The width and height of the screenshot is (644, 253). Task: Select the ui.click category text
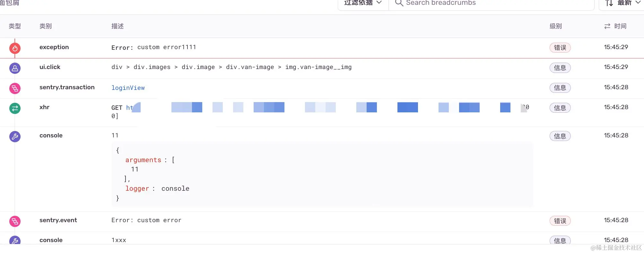[x=50, y=67]
